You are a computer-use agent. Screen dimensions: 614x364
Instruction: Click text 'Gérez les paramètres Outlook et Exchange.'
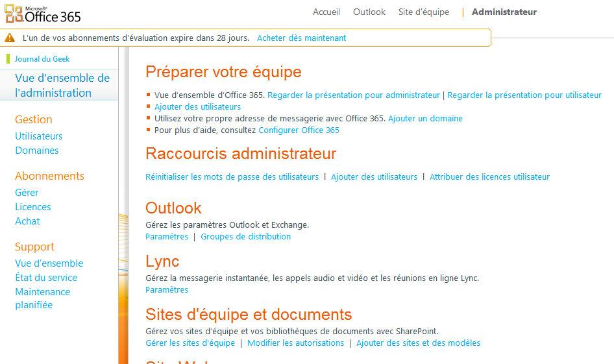click(227, 225)
